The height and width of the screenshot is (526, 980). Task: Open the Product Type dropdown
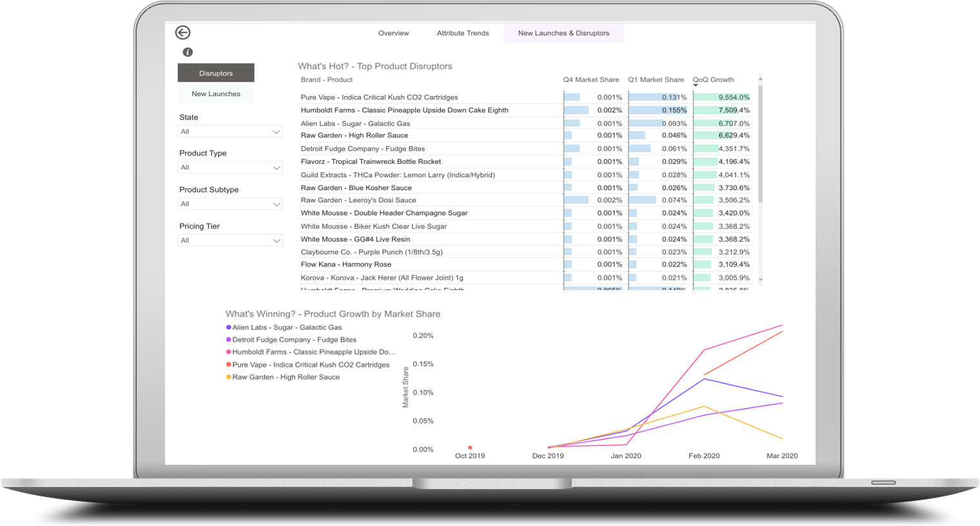click(x=230, y=168)
